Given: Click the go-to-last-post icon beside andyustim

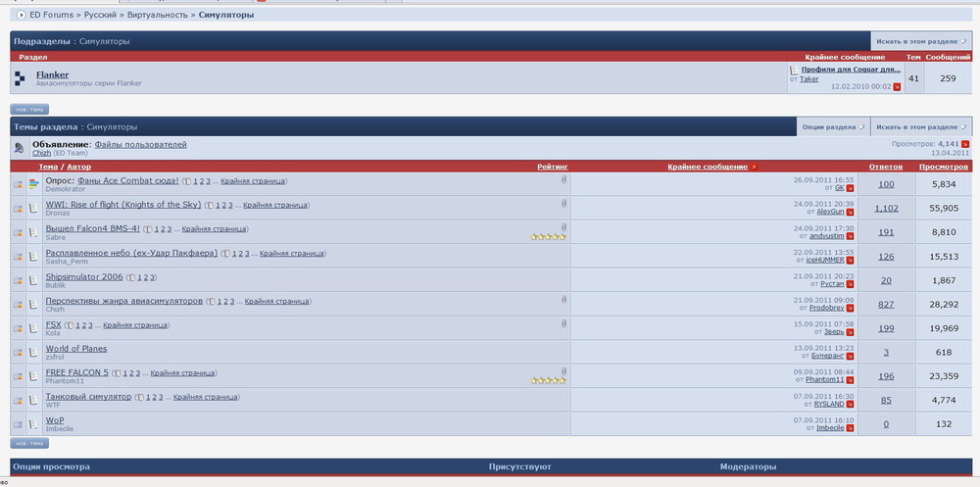Looking at the screenshot, I should tap(850, 236).
